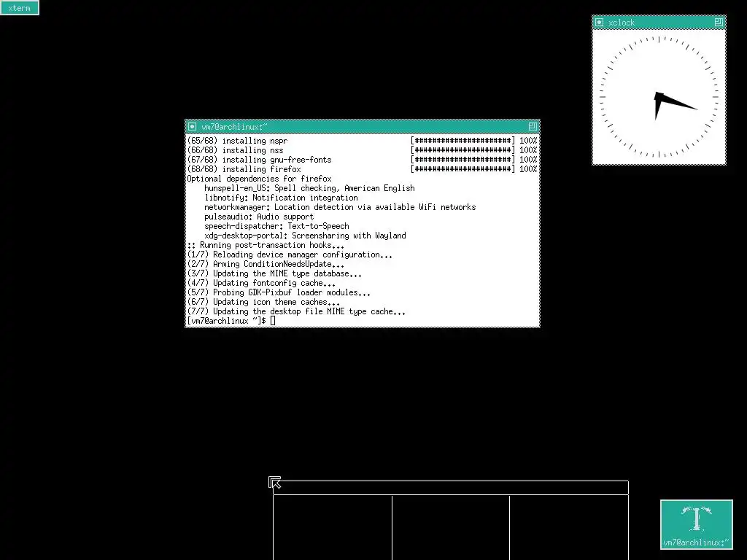
Task: Click '(1/7) Reloading device manager configuration' line
Action: 290,254
